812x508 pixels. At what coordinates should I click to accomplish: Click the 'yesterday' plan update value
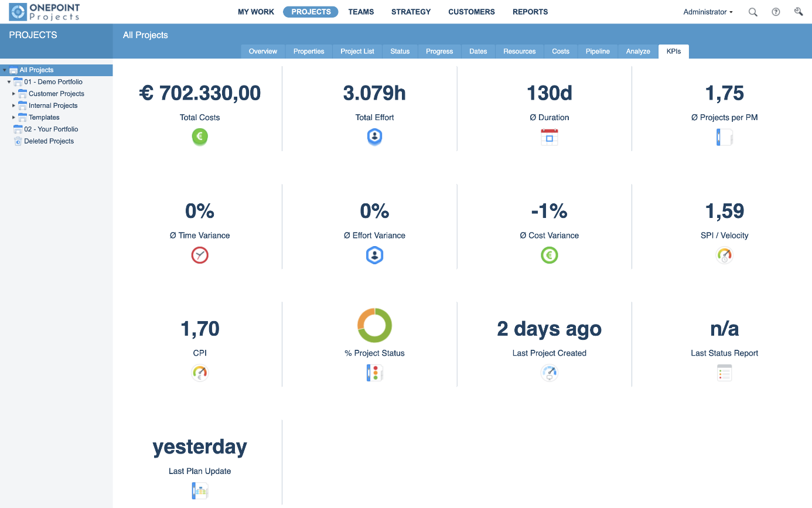[x=200, y=447]
